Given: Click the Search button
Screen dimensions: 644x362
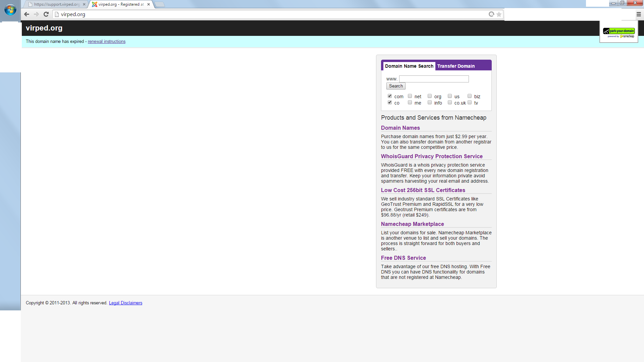Looking at the screenshot, I should pos(396,86).
